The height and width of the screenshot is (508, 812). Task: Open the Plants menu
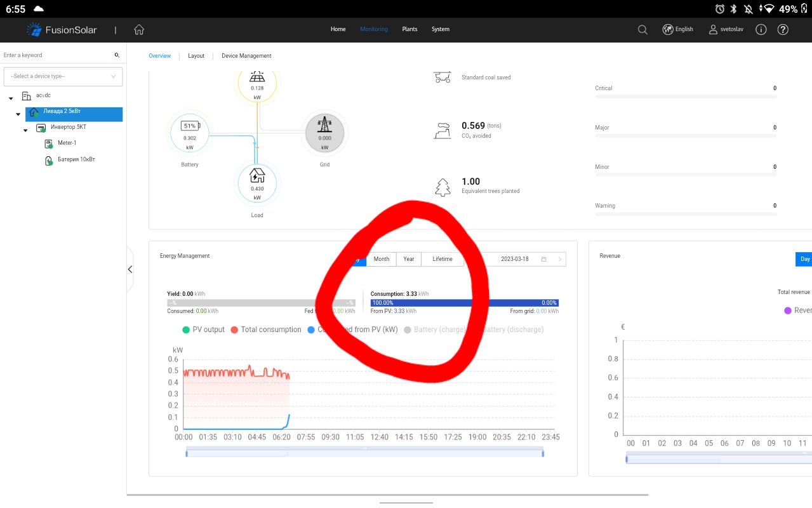409,29
